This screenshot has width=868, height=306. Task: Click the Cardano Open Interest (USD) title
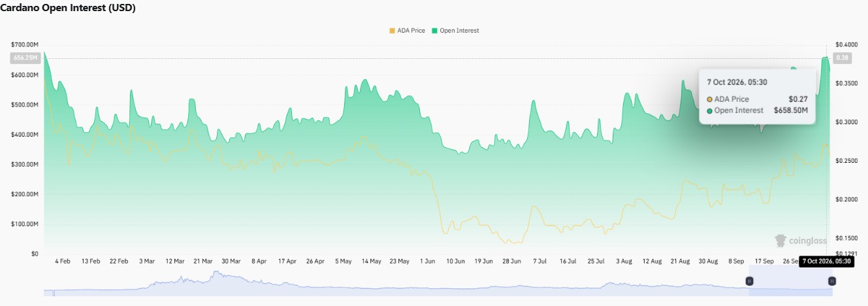(68, 8)
